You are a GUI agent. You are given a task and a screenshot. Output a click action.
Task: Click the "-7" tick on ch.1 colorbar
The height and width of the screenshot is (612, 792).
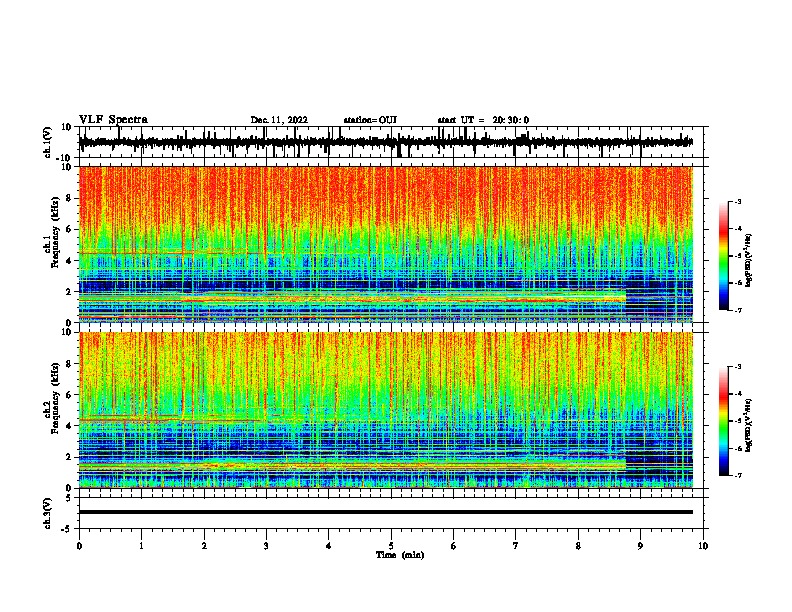[x=737, y=310]
